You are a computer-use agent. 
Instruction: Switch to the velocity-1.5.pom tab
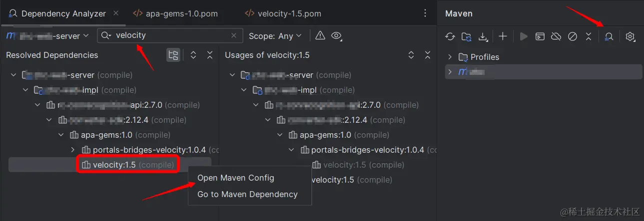click(289, 13)
